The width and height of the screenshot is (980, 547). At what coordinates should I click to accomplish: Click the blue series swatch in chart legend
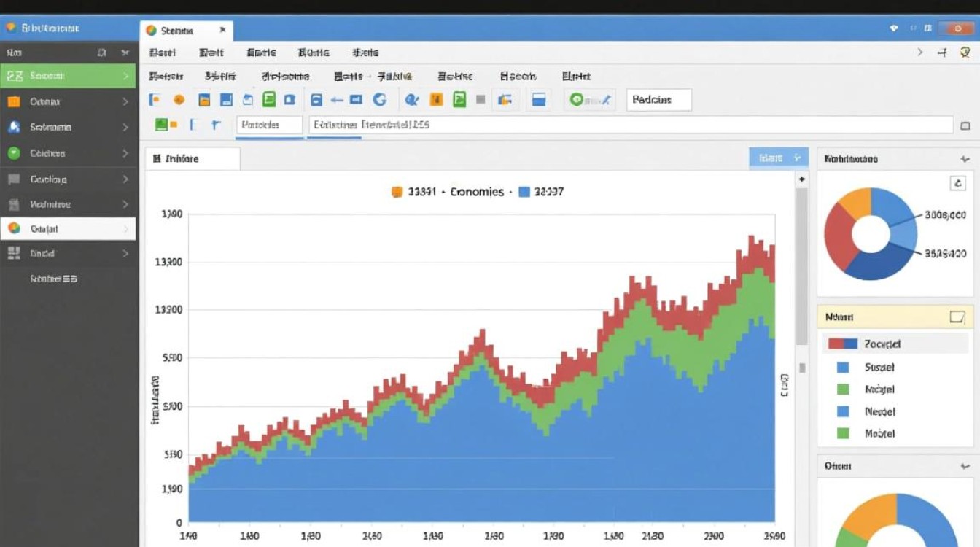[524, 192]
